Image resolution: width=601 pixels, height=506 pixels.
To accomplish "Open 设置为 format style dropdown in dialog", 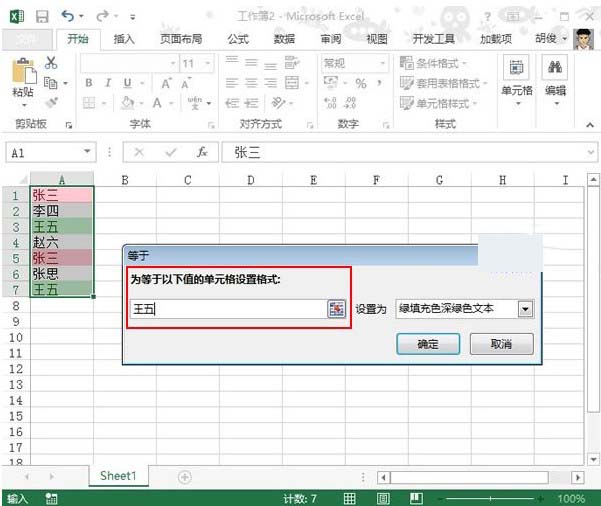I will [525, 309].
